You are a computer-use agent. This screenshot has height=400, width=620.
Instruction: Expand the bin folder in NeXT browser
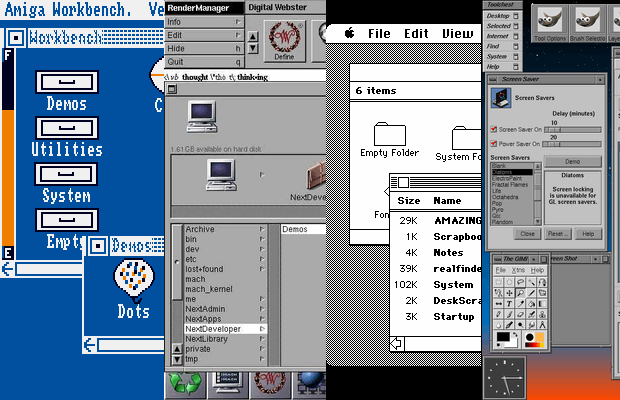[x=262, y=239]
